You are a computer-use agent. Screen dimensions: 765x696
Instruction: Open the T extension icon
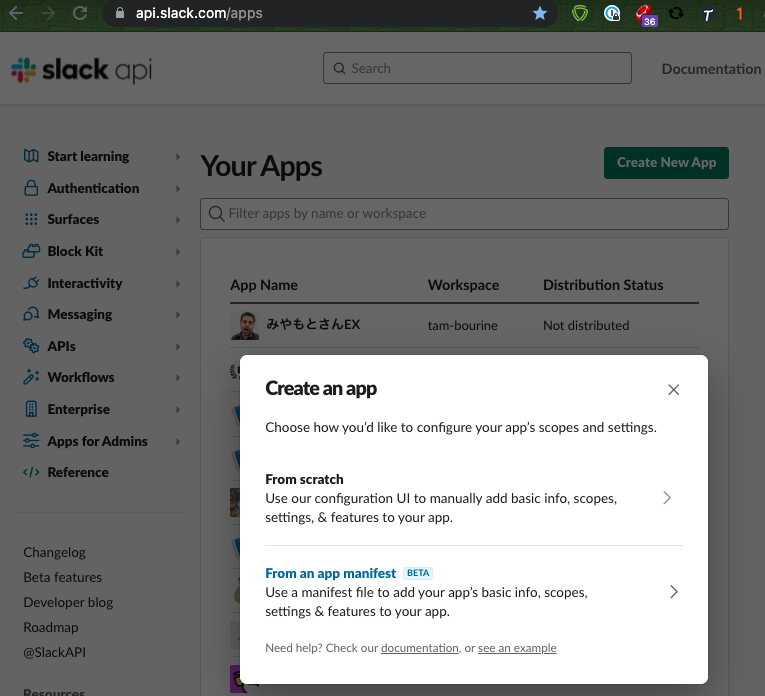[707, 14]
